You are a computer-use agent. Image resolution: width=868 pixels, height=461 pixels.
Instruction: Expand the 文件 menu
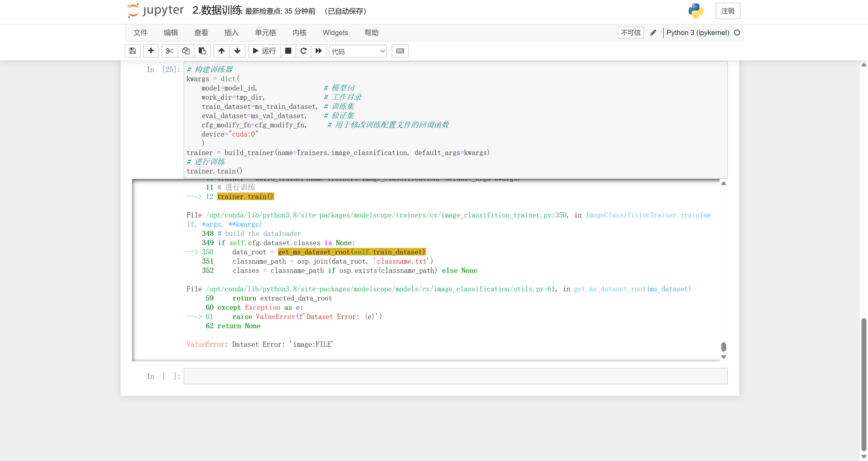(x=140, y=33)
